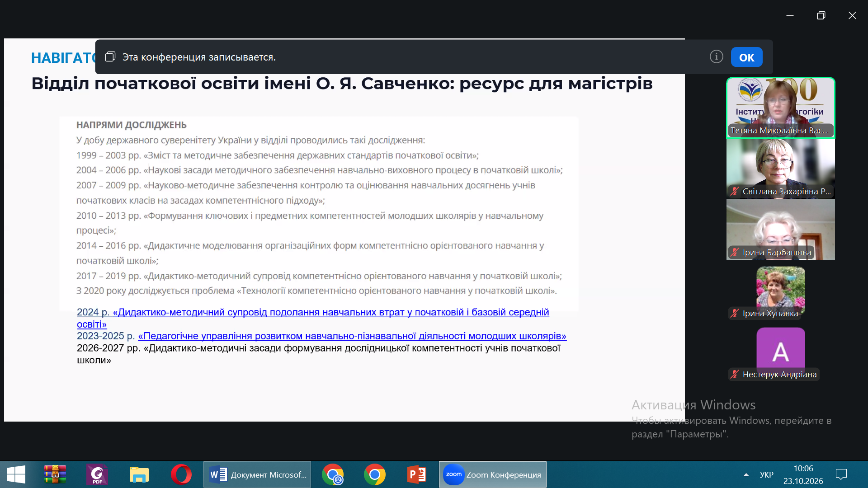Click the НАПРЯМИ ДОСЛІДЖЕНЬ heading
The height and width of the screenshot is (488, 868).
click(131, 125)
